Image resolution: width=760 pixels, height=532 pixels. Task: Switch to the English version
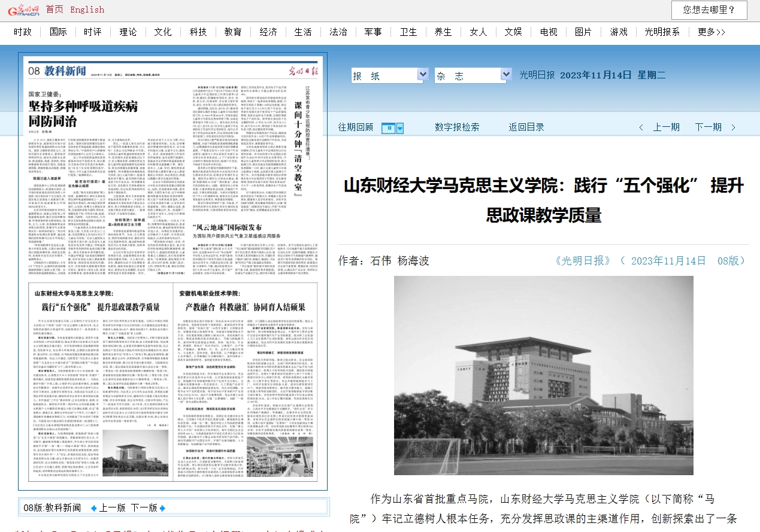coord(87,10)
